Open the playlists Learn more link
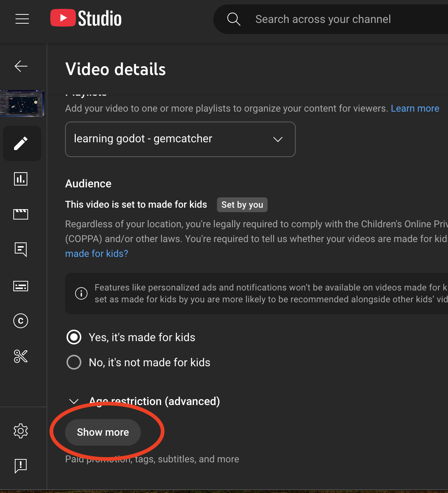This screenshot has width=448, height=493. (415, 108)
